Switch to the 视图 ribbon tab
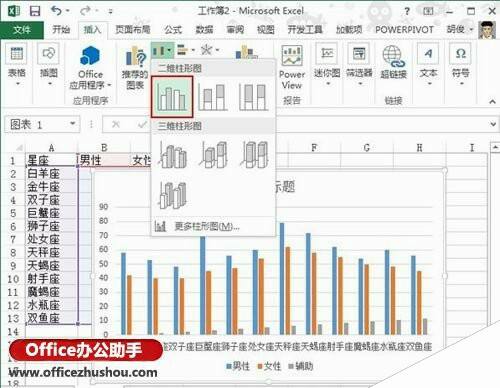 click(x=266, y=30)
